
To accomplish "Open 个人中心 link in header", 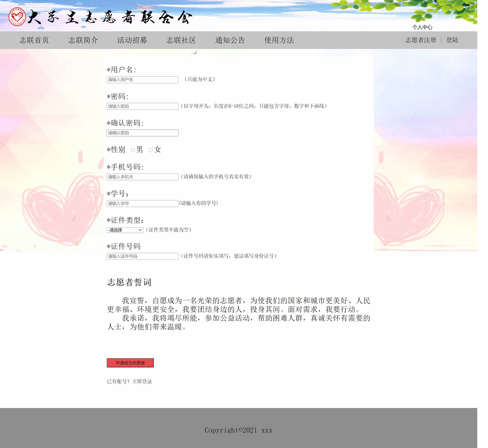I will 422,27.
